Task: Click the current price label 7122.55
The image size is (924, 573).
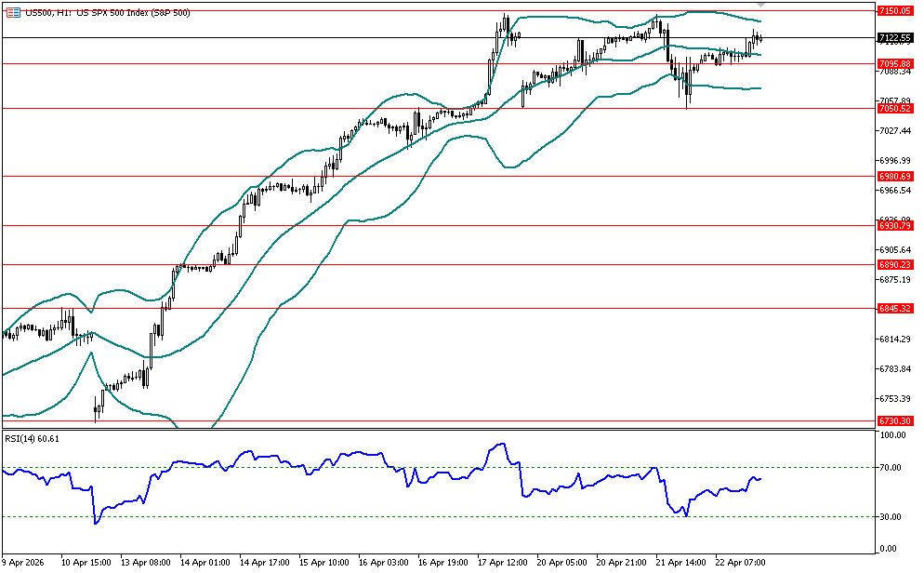Action: 893,38
